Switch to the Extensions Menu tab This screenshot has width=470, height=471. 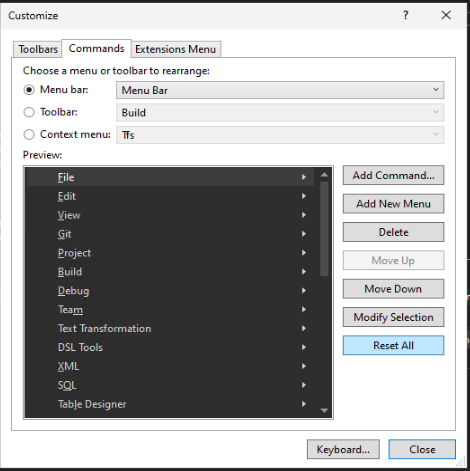click(x=176, y=49)
